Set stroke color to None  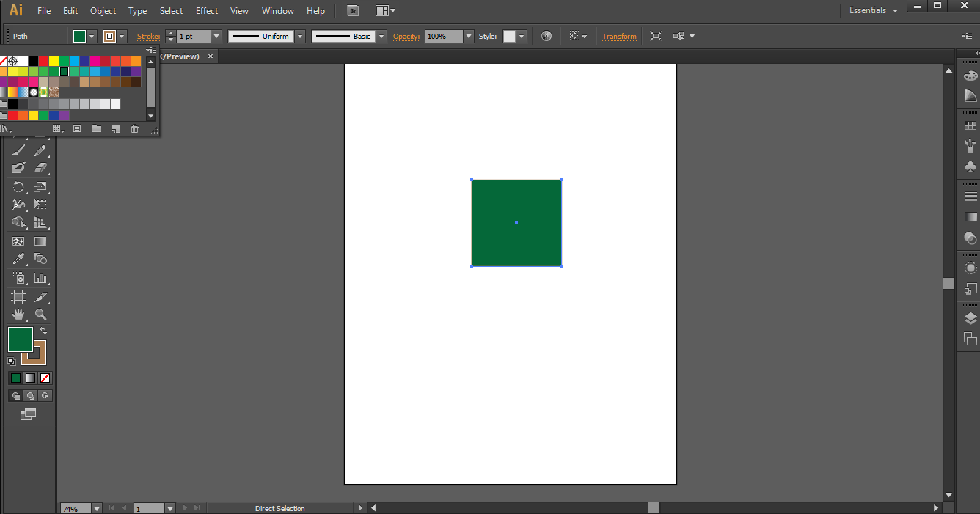pos(45,378)
